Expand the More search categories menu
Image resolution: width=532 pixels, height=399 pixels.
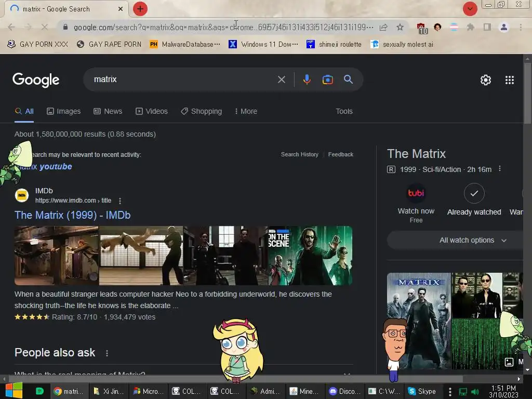(x=246, y=111)
